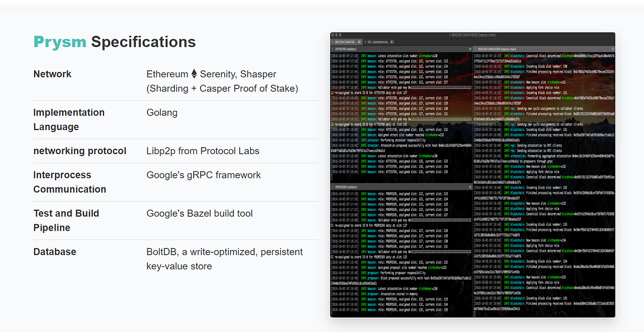Viewport: 644px width, 332px height.
Task: Open the ATTESTER pane menu icon
Action: click(470, 49)
